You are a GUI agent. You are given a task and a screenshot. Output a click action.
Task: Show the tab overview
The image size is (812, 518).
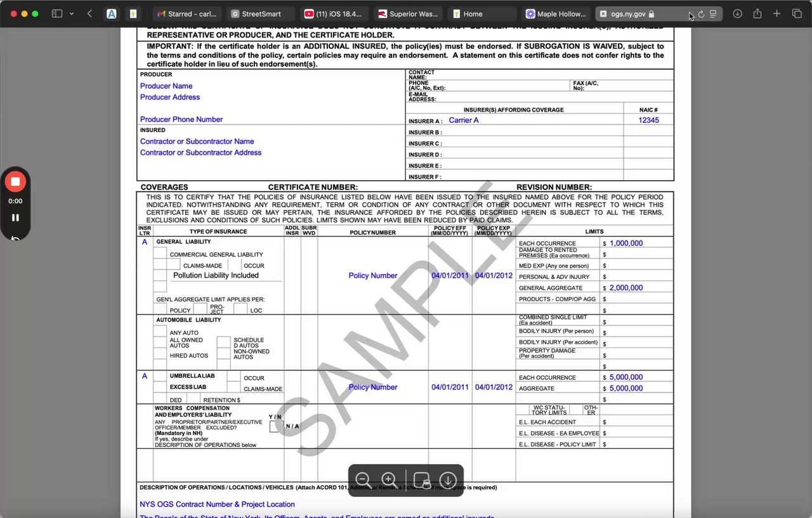point(797,13)
